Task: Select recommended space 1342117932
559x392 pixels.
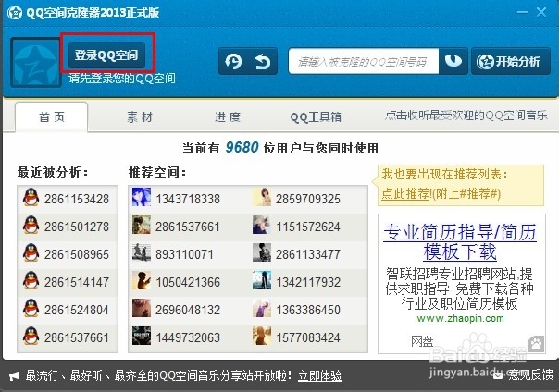Action: pos(308,282)
